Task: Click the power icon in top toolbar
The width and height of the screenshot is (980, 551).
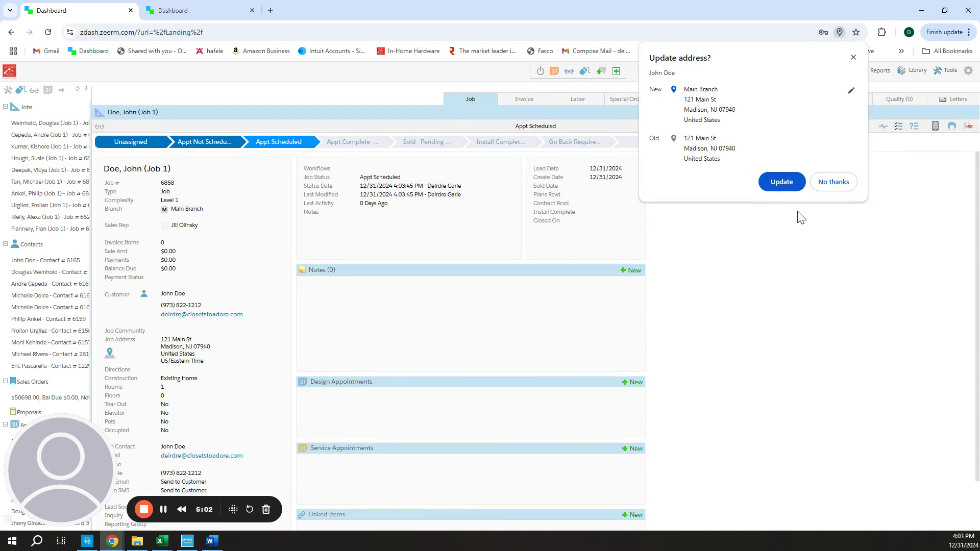Action: click(x=540, y=71)
